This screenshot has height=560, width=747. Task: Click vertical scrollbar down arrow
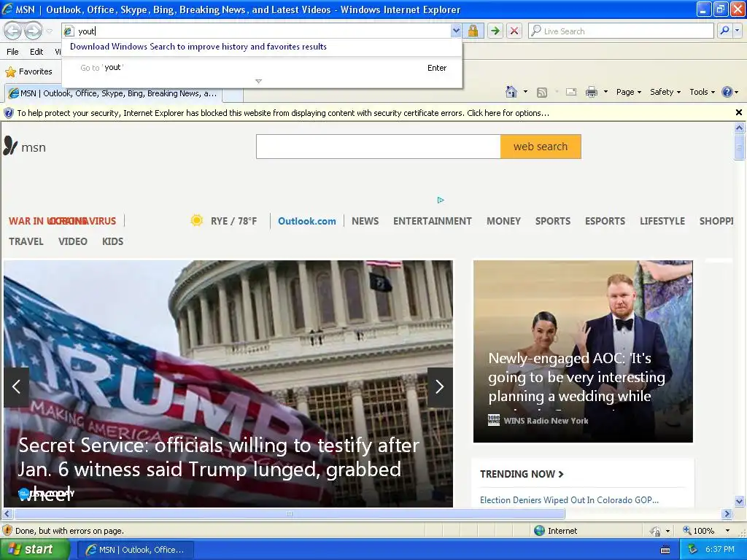coord(739,501)
